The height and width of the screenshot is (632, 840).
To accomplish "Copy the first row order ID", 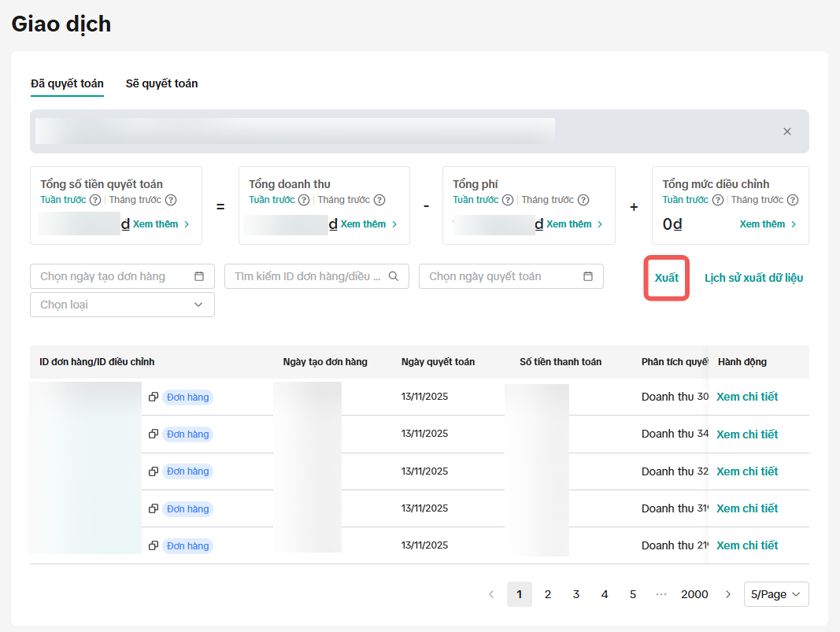I will 154,397.
